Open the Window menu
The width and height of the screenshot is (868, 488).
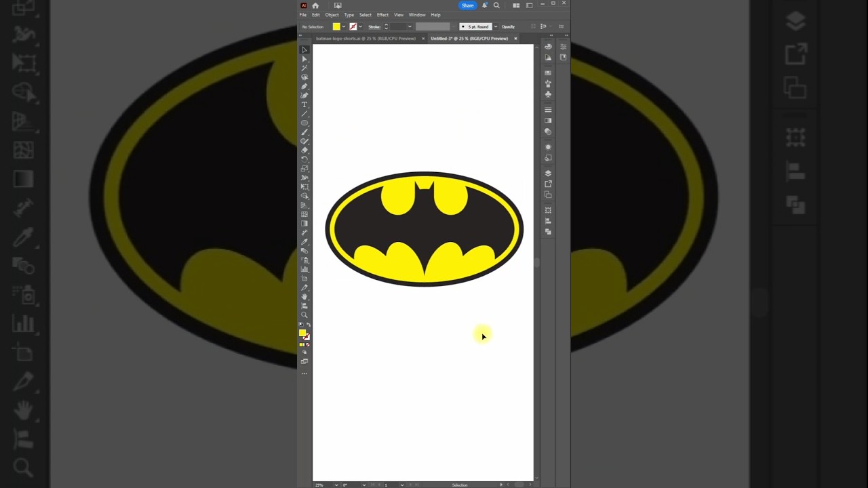pos(417,15)
